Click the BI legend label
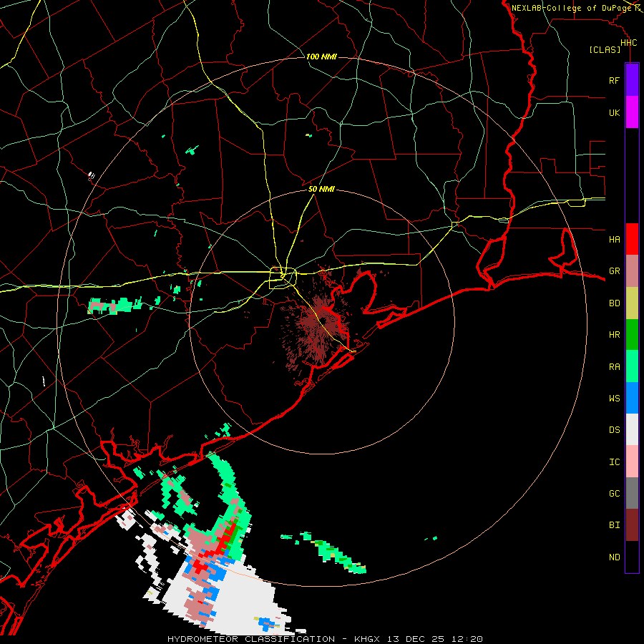 click(x=614, y=525)
